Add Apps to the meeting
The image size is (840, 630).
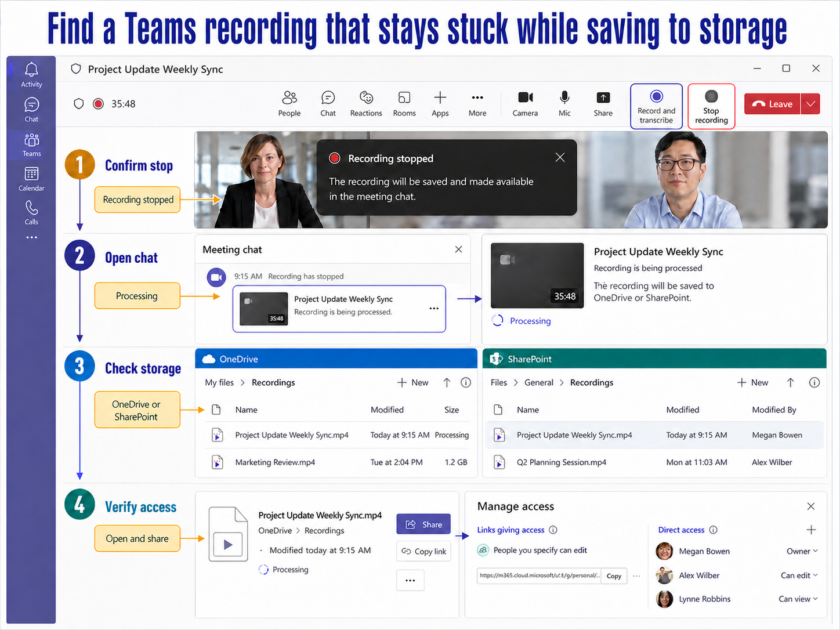tap(440, 104)
